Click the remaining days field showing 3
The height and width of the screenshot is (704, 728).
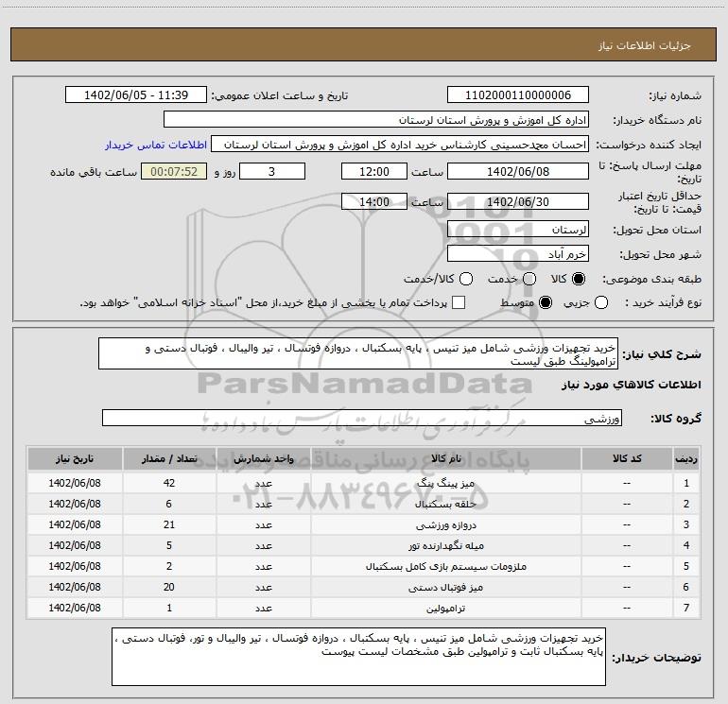click(272, 171)
